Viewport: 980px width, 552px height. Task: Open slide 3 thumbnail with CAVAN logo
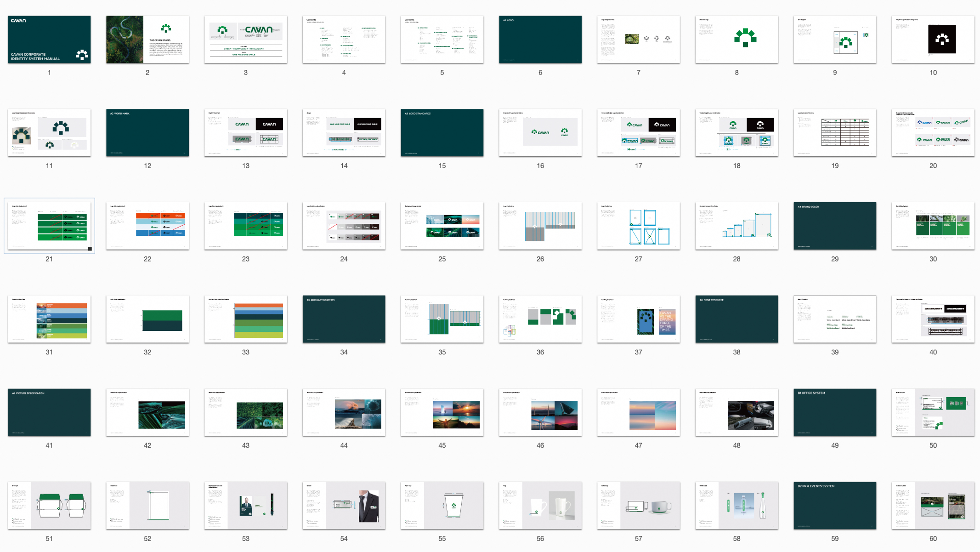point(246,40)
